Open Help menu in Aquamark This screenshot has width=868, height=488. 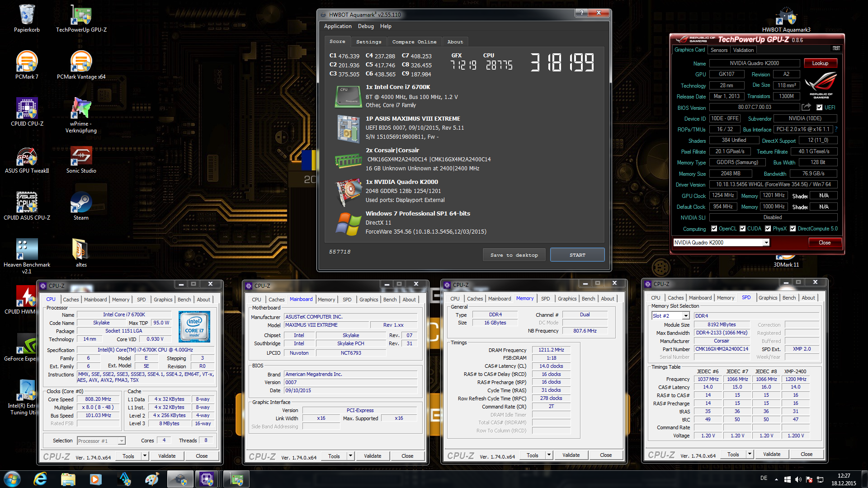pyautogui.click(x=386, y=26)
